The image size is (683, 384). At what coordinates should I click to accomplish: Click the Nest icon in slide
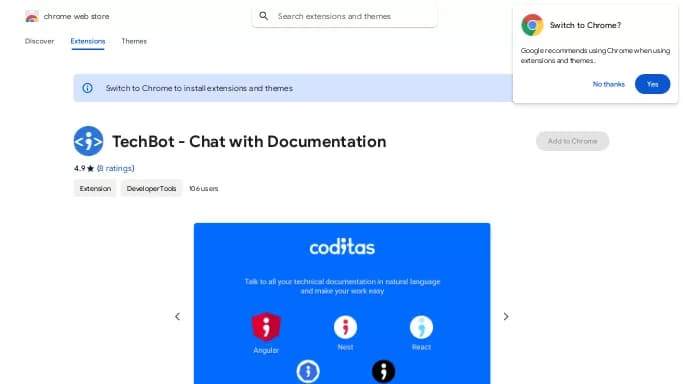point(345,327)
